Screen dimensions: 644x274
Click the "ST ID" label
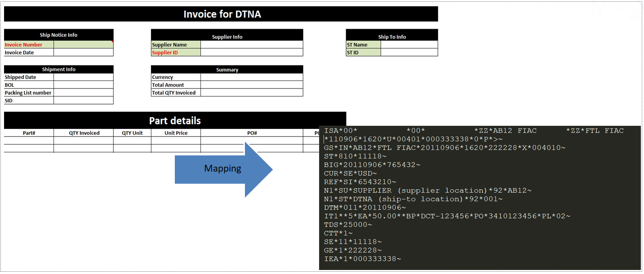pos(352,53)
